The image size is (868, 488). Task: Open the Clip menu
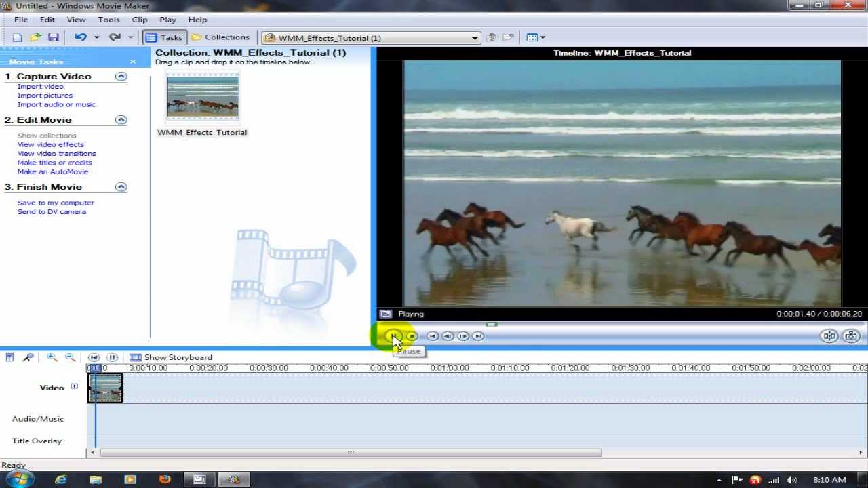(140, 20)
